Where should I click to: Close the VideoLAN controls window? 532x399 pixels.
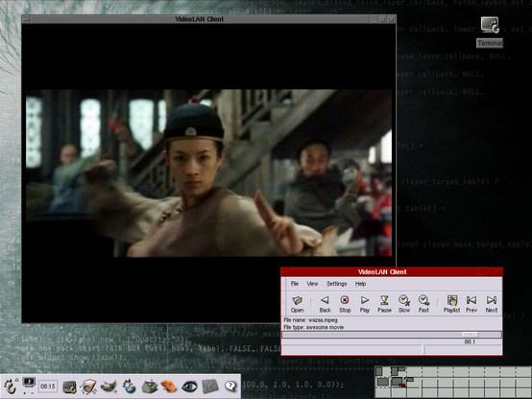[x=497, y=271]
